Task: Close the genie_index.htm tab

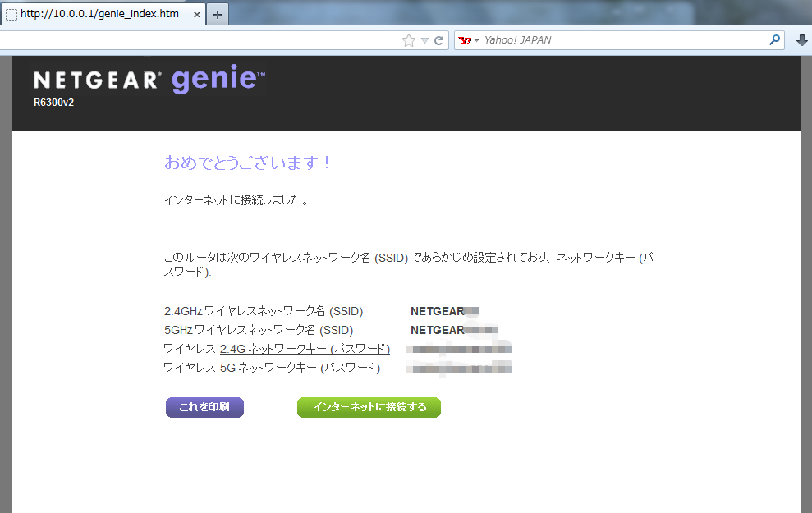Action: pos(197,15)
